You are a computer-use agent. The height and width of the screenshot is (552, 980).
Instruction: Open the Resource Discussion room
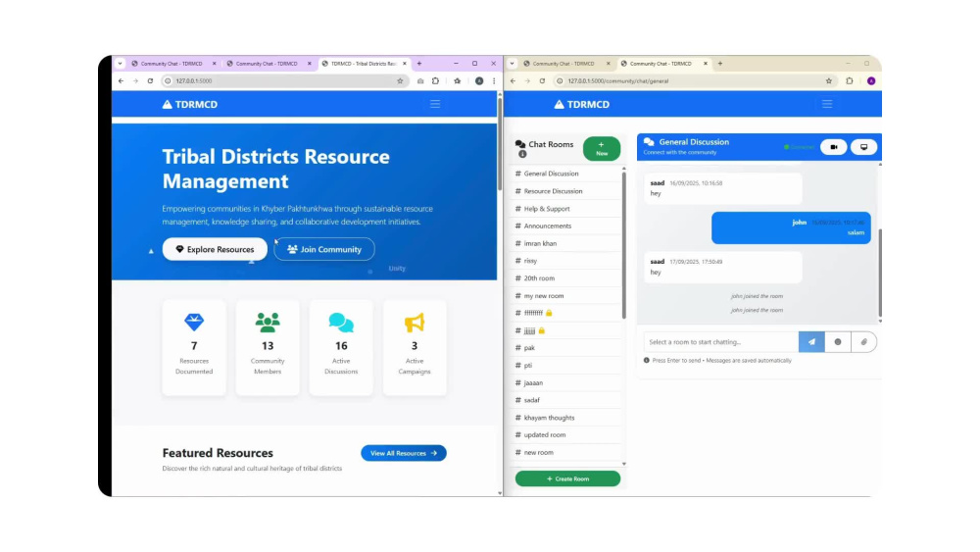pos(566,191)
